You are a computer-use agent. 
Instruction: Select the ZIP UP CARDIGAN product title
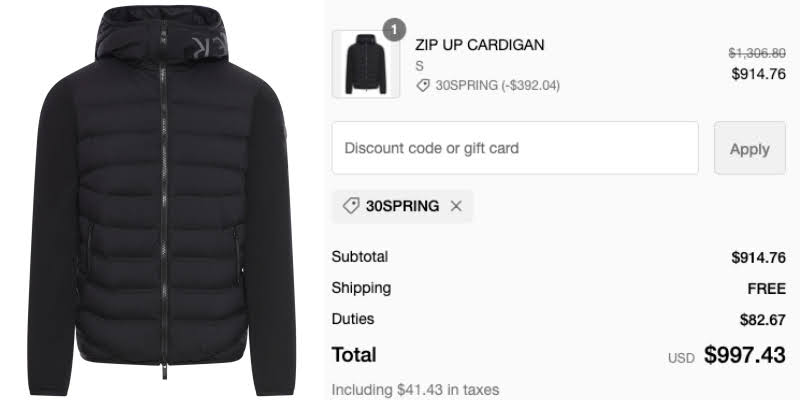tap(480, 45)
